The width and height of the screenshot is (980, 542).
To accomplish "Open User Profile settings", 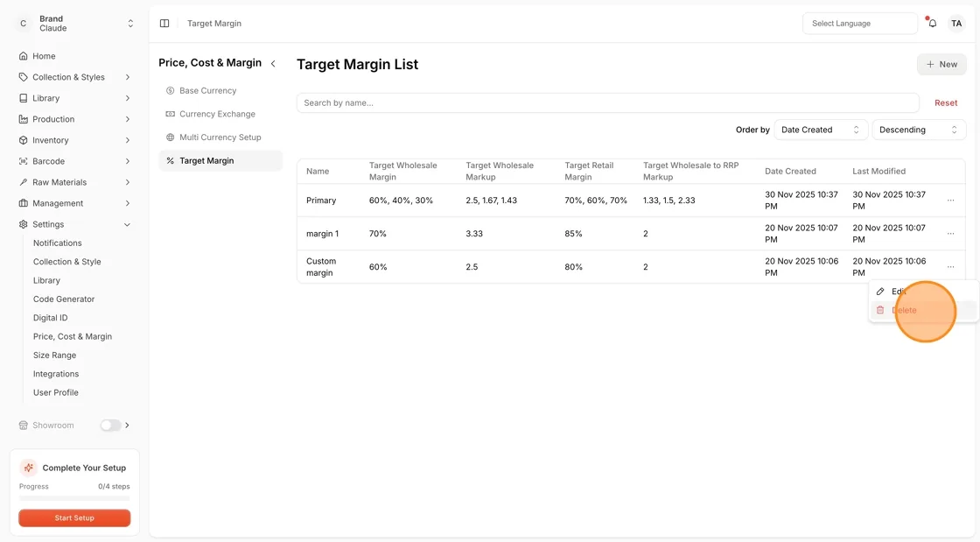I will pos(56,392).
